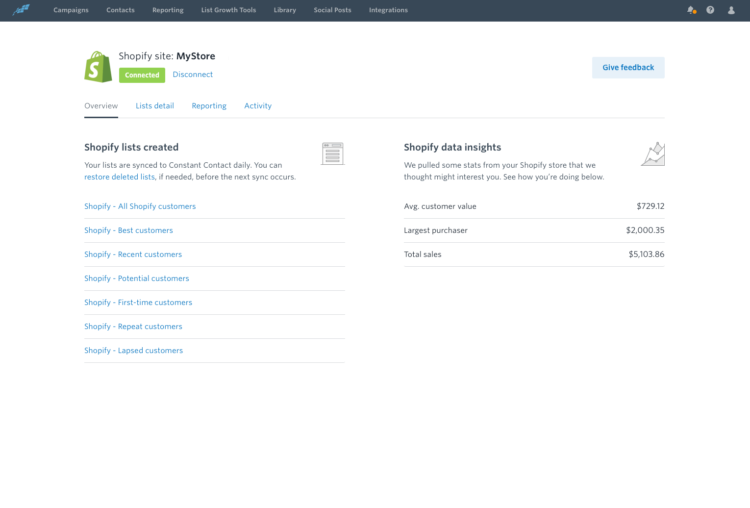Screen dimensions: 750x508
Task: Open Shopify - All Shopify customers list
Action: [x=140, y=206]
